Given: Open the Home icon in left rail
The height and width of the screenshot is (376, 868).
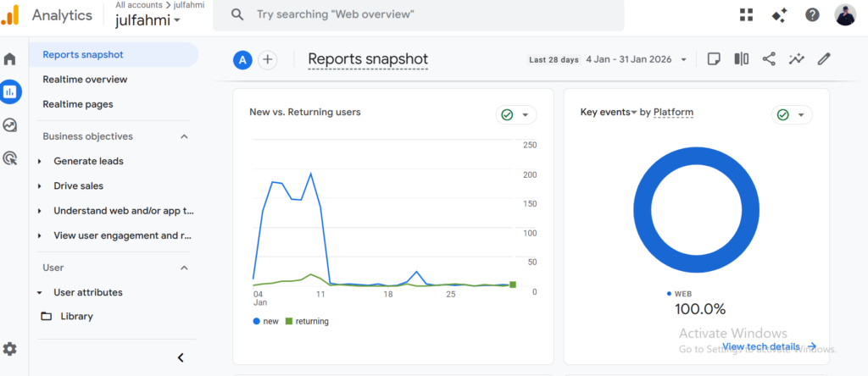Looking at the screenshot, I should [x=10, y=59].
